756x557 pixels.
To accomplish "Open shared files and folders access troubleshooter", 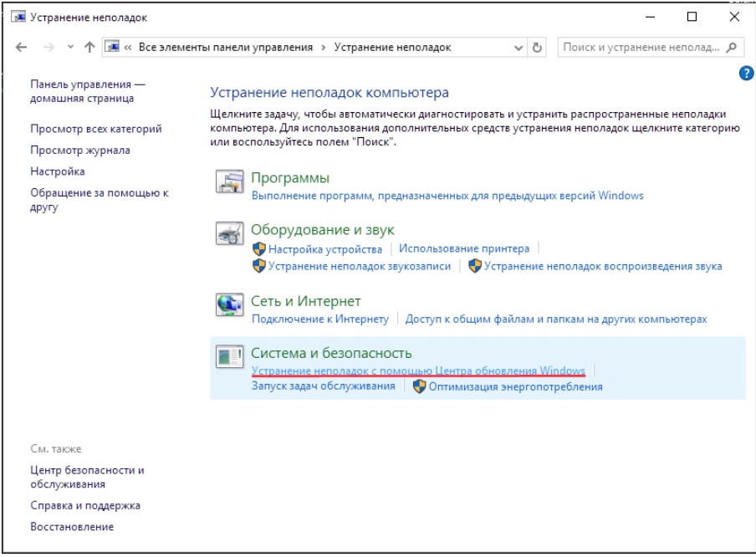I will pos(556,319).
